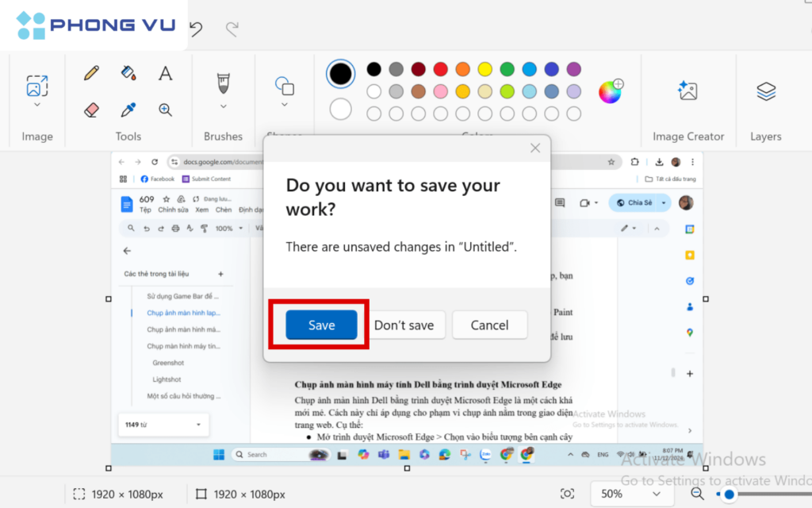Select the Fill bucket tool
This screenshot has height=508, width=812.
click(x=128, y=73)
